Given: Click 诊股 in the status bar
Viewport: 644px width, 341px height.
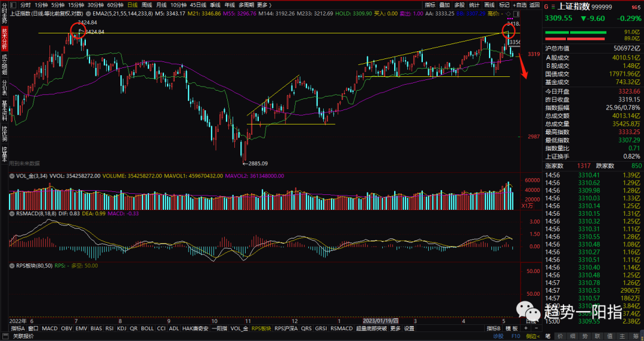Looking at the screenshot, I should pos(498,336).
